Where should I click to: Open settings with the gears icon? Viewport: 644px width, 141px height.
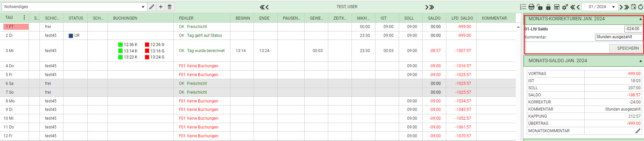tap(565, 7)
